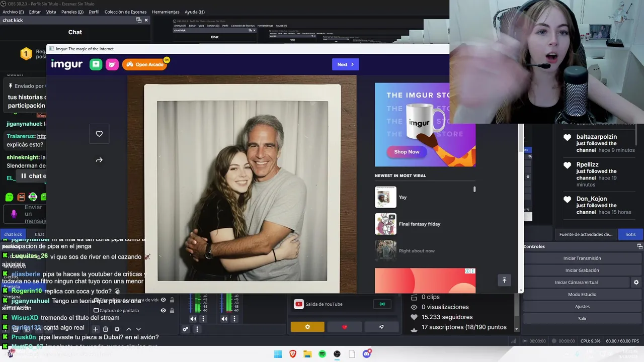Float the chat kick dock panel
The image size is (644, 362).
tap(139, 20)
